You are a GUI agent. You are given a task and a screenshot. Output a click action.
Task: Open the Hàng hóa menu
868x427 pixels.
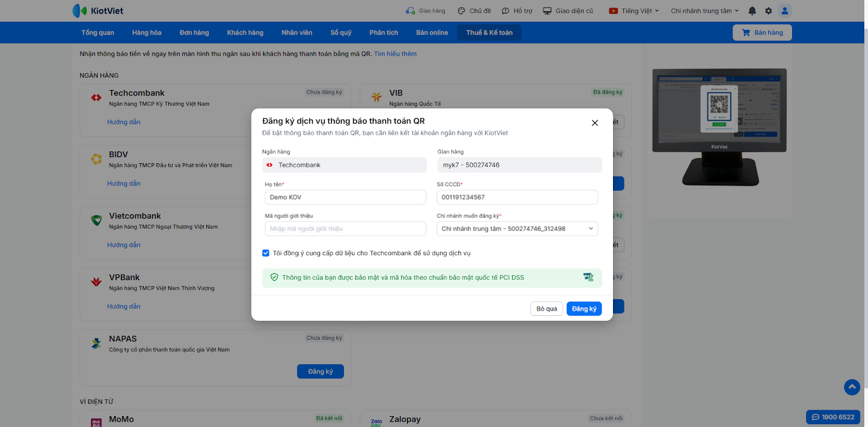pyautogui.click(x=146, y=33)
